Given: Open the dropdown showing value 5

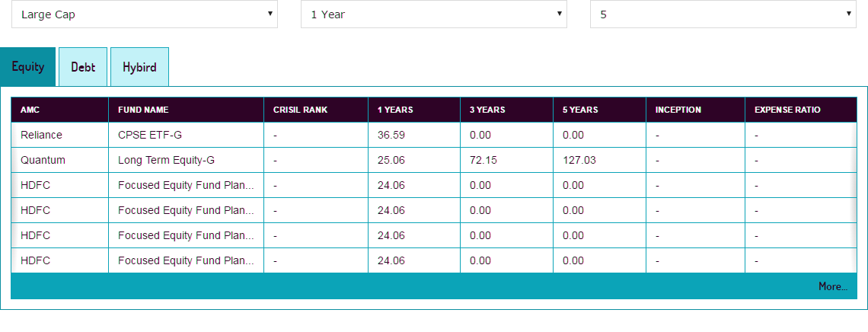Looking at the screenshot, I should pos(723,14).
